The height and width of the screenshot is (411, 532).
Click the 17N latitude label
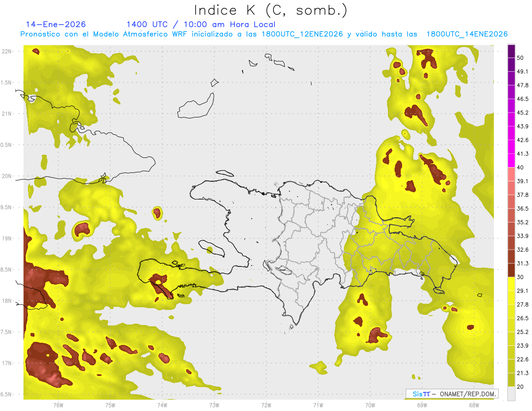click(x=8, y=363)
